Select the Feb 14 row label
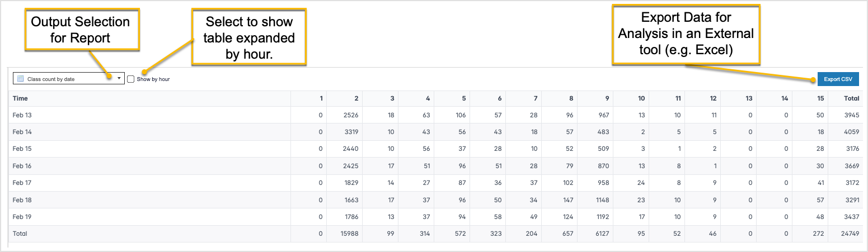This screenshot has height=252, width=868. 22,132
